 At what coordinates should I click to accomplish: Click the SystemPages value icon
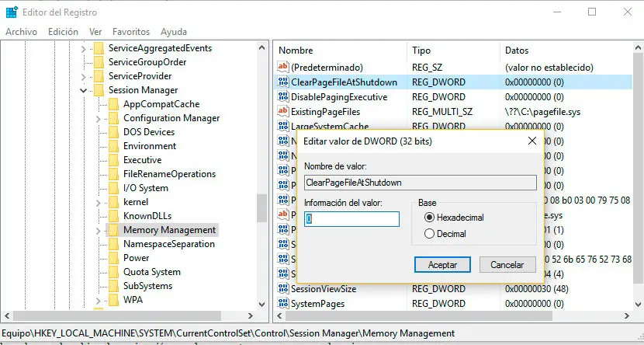pyautogui.click(x=283, y=304)
